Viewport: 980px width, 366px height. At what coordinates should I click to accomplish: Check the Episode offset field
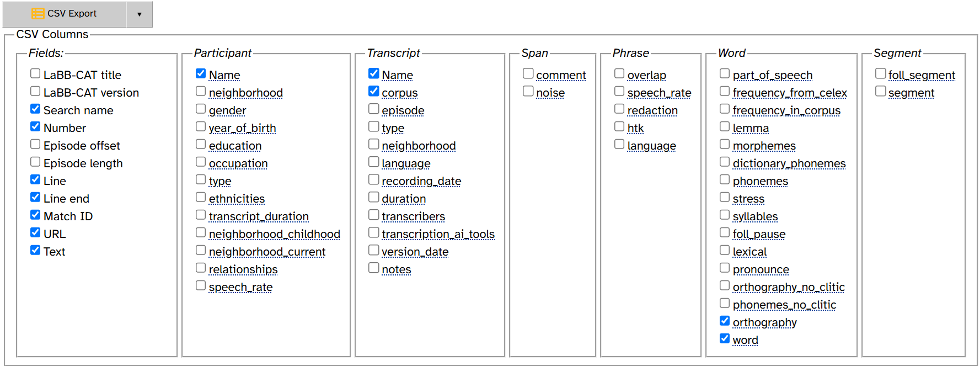coord(35,144)
